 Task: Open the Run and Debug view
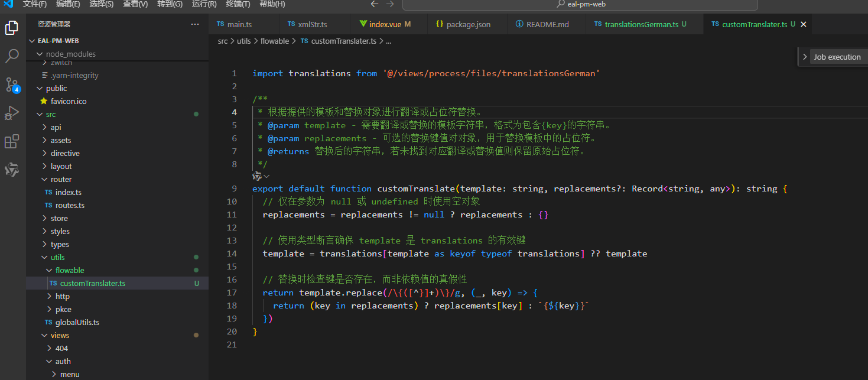point(13,112)
